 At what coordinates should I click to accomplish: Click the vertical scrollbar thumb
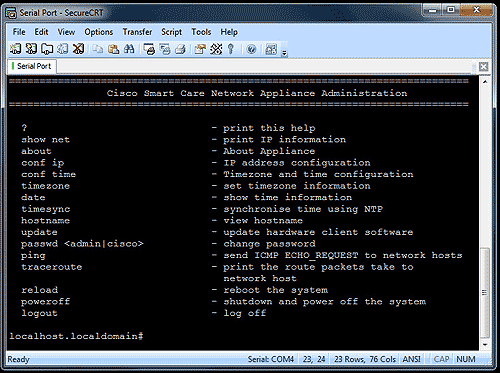tap(485, 293)
